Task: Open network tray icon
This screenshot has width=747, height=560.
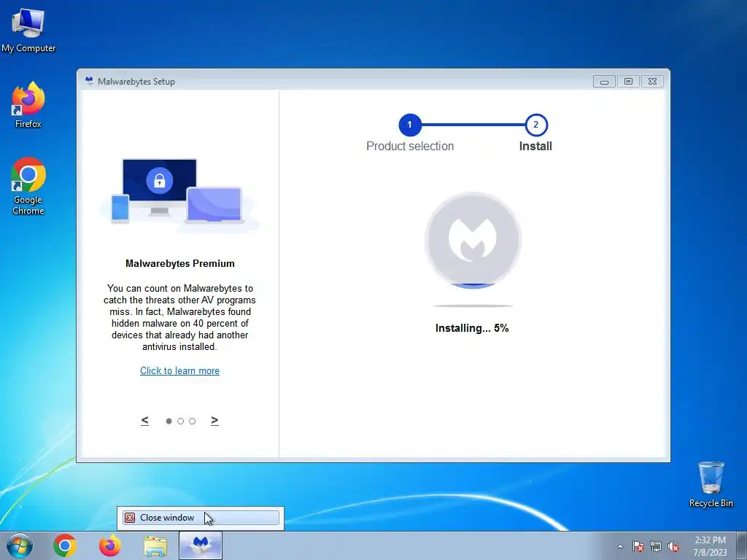Action: click(656, 546)
